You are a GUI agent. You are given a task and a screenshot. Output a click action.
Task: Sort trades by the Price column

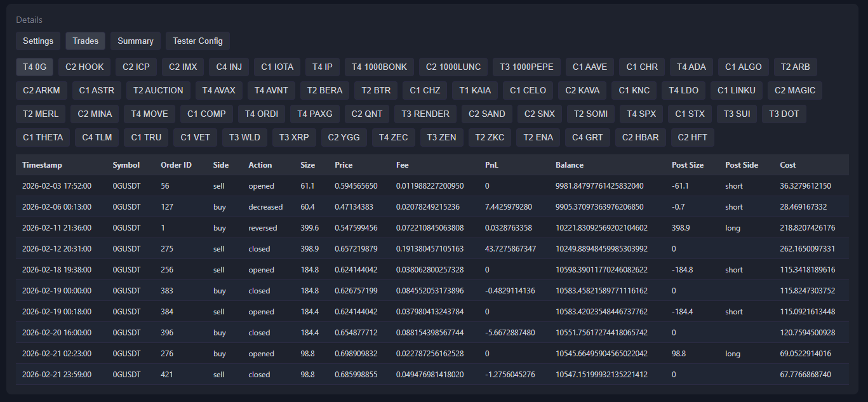tap(344, 164)
